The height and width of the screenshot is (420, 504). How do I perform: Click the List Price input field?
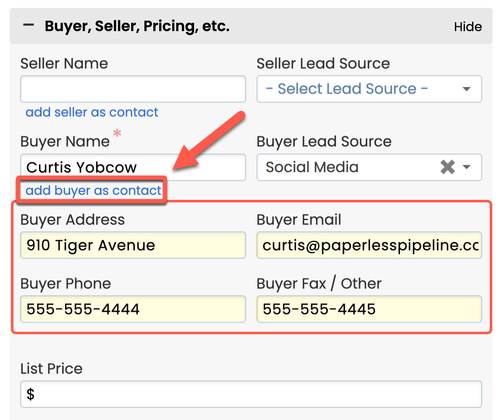(x=251, y=394)
